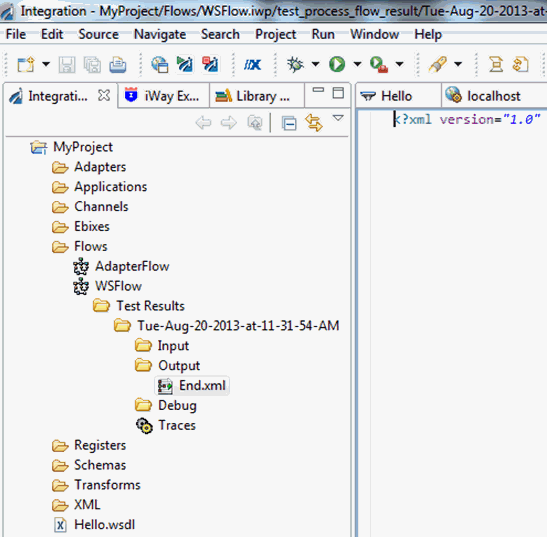This screenshot has height=537, width=547.
Task: Select Hello.wsdl file in the tree
Action: pyautogui.click(x=95, y=525)
